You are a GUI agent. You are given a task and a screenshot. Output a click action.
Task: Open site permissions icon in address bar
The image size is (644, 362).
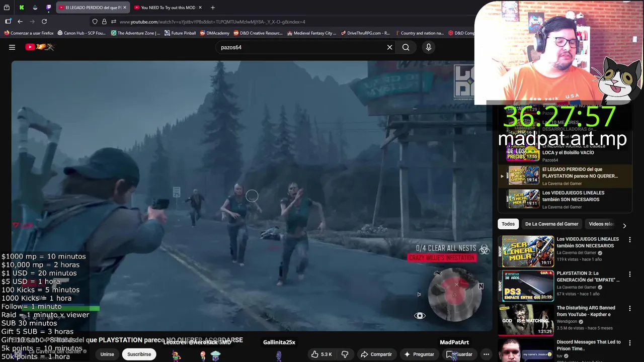114,22
